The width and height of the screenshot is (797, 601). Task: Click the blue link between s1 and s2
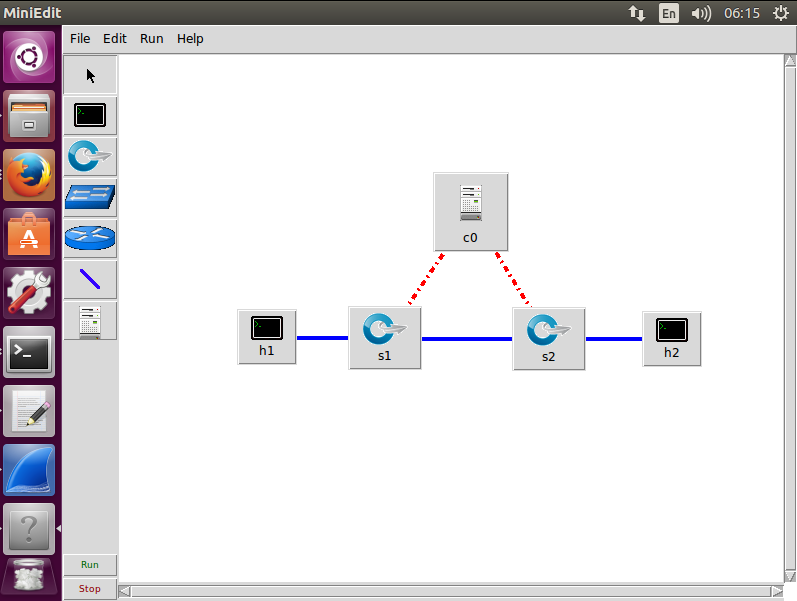point(467,339)
